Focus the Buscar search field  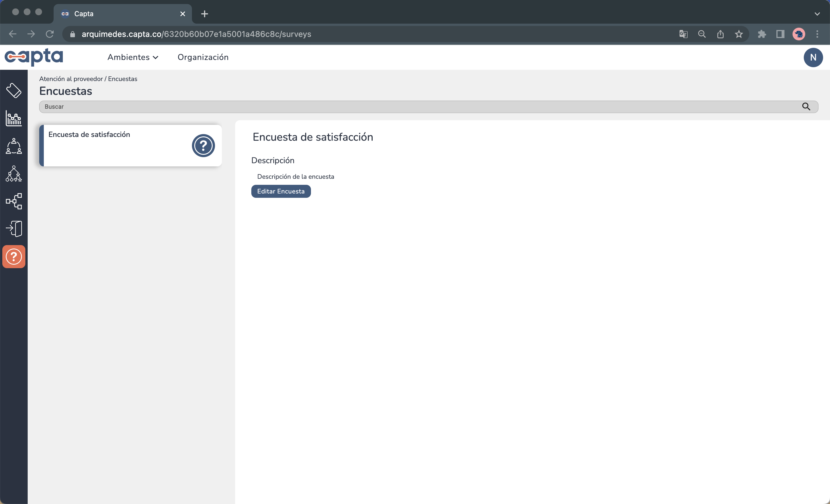click(404, 106)
